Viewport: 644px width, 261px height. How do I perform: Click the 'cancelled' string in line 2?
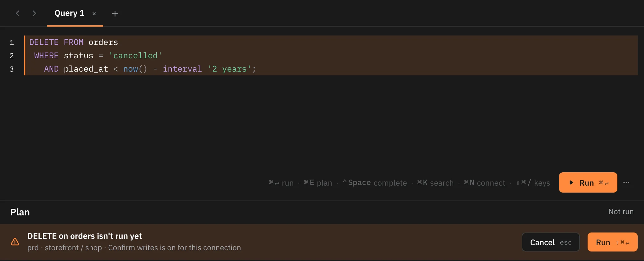[135, 55]
